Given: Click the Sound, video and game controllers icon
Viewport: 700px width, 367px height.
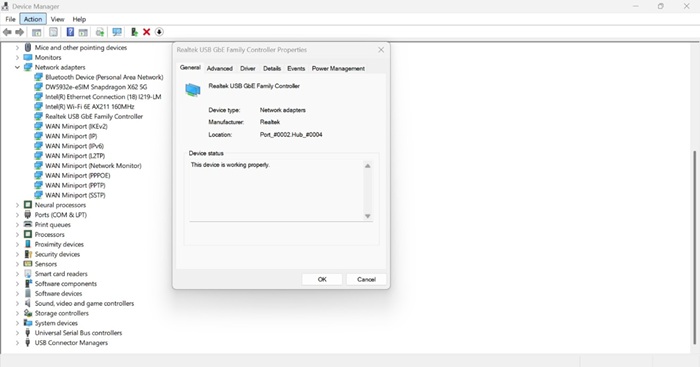Looking at the screenshot, I should [x=28, y=303].
